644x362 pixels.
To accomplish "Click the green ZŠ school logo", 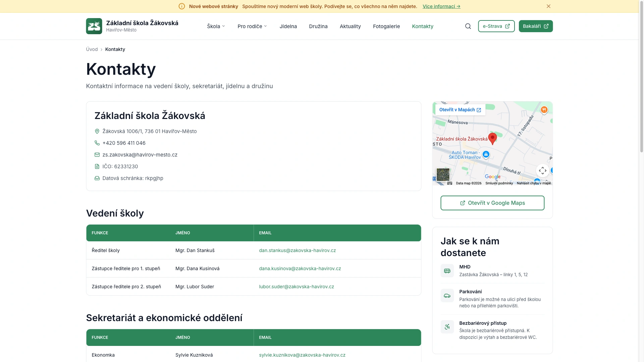I will tap(94, 26).
